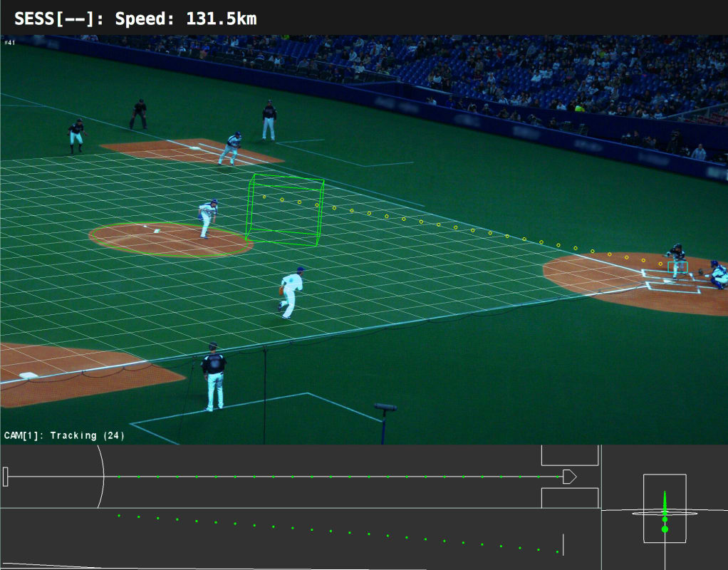Image resolution: width=728 pixels, height=570 pixels.
Task: Click the Speed: 131.5km readout
Action: pos(186,19)
